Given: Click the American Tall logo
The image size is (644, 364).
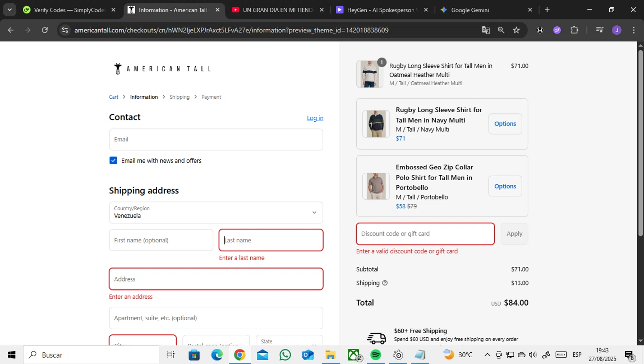Looking at the screenshot, I should click(162, 69).
